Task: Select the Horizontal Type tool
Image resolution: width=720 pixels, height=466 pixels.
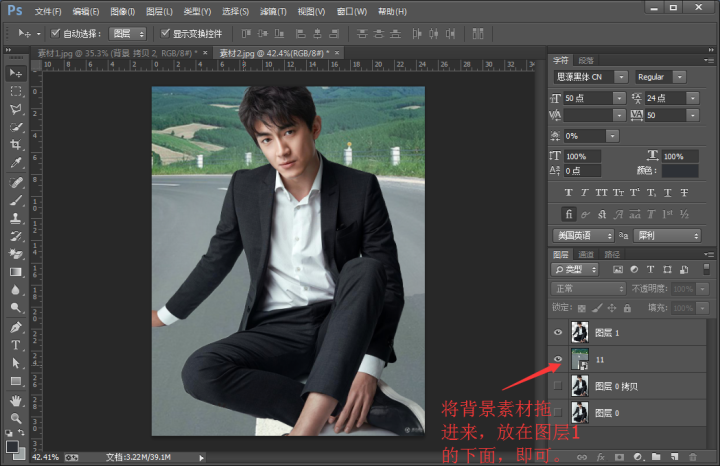Action: point(16,345)
